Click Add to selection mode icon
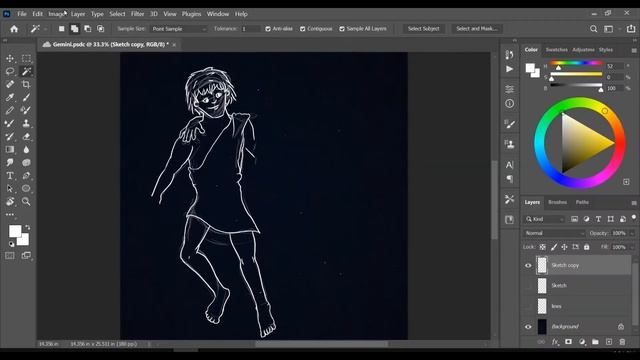 point(74,29)
